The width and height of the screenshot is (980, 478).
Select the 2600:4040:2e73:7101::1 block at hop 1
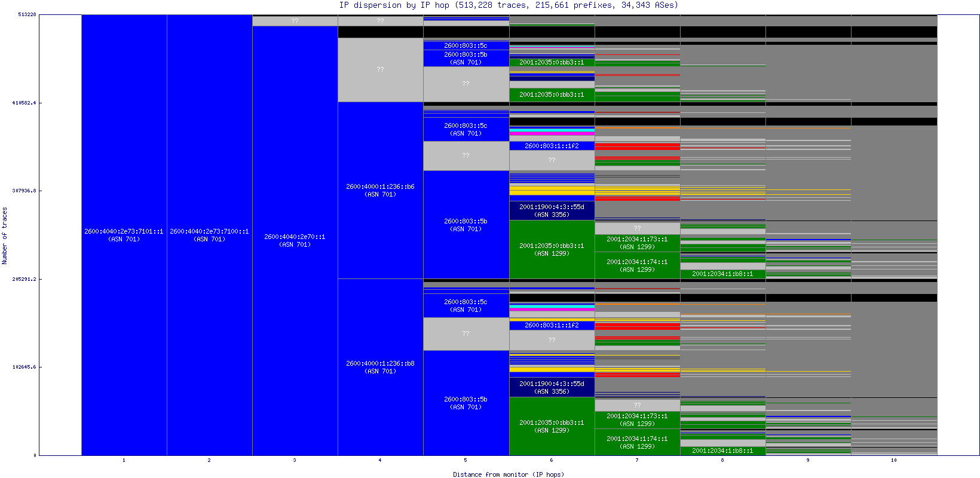[124, 235]
